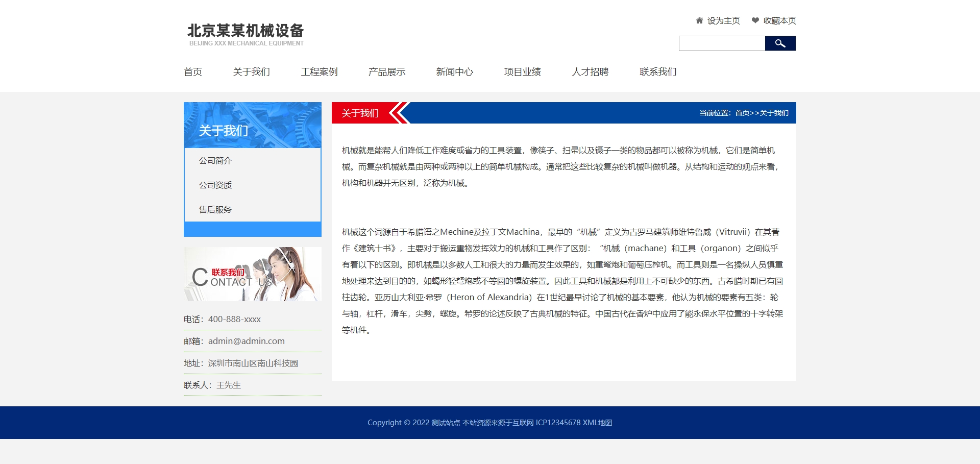Open 售后服务 in the sidebar
This screenshot has width=980, height=464.
pyautogui.click(x=215, y=210)
